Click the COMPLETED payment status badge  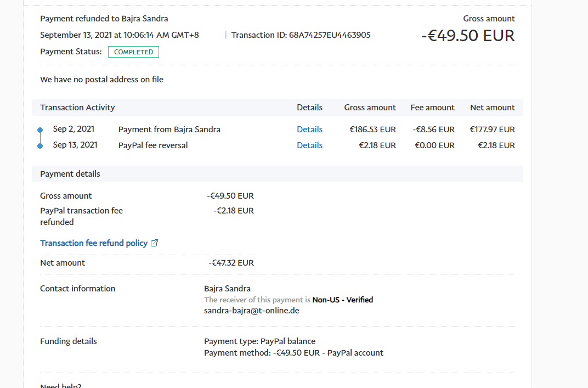pos(133,52)
